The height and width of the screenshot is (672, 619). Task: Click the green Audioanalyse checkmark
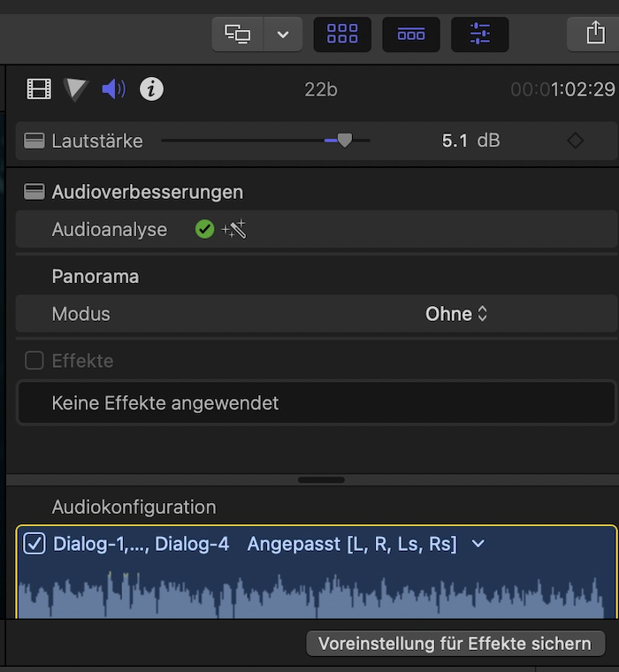point(205,229)
